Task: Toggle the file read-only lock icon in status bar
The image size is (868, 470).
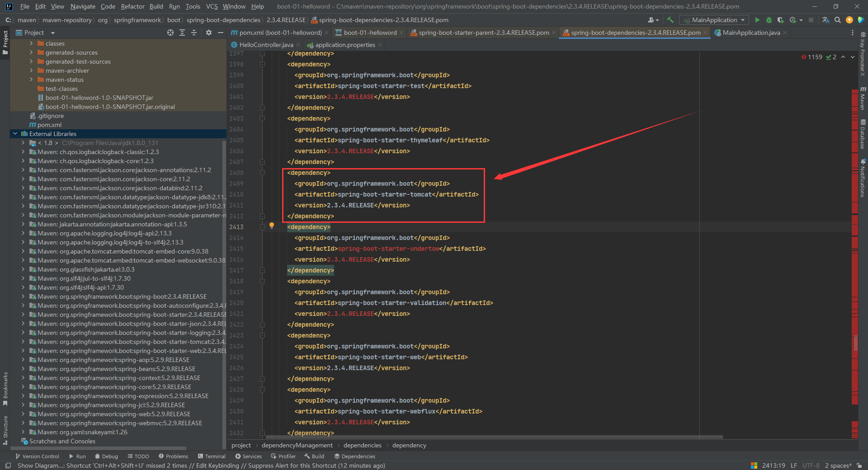Action: (859, 465)
